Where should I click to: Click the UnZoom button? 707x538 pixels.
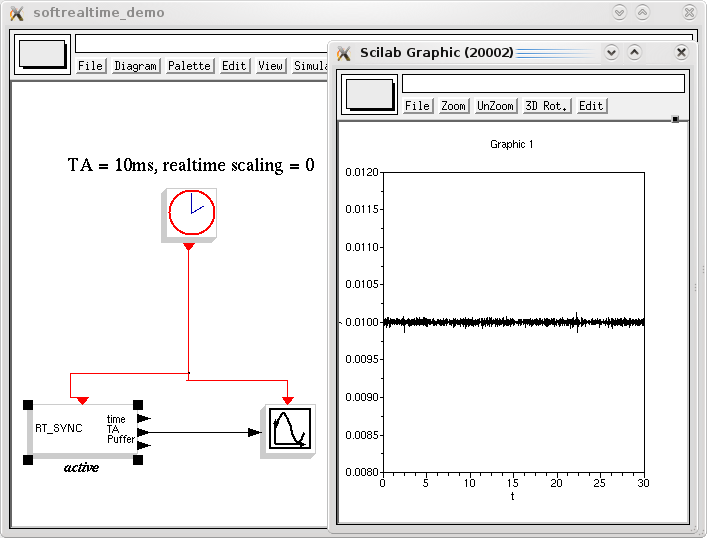pos(495,106)
